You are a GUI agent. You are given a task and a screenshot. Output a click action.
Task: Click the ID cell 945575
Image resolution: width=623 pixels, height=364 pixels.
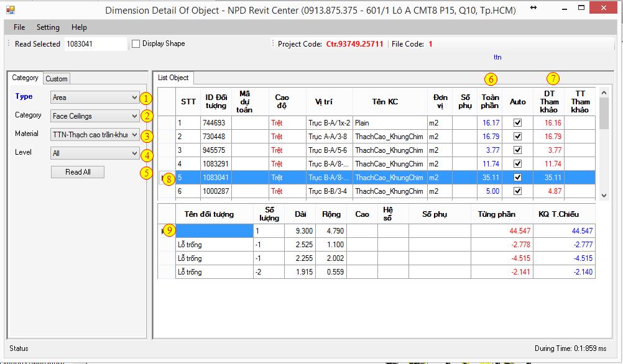tap(216, 150)
